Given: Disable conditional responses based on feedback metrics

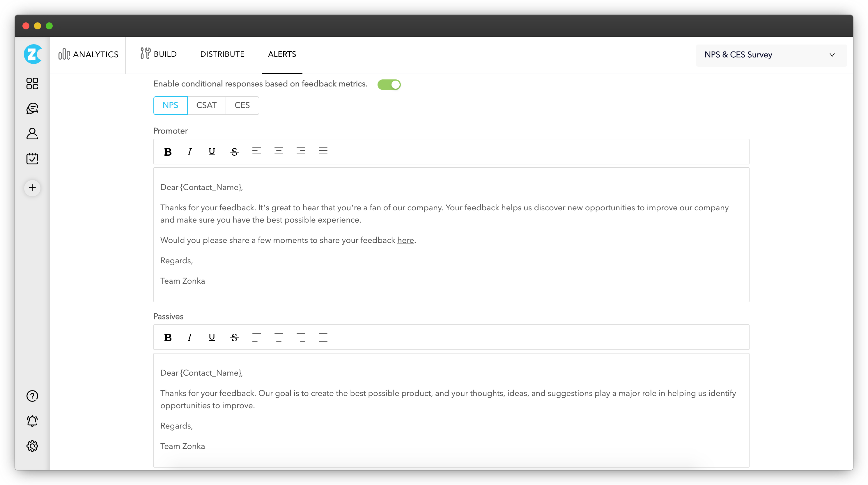Looking at the screenshot, I should (x=389, y=85).
